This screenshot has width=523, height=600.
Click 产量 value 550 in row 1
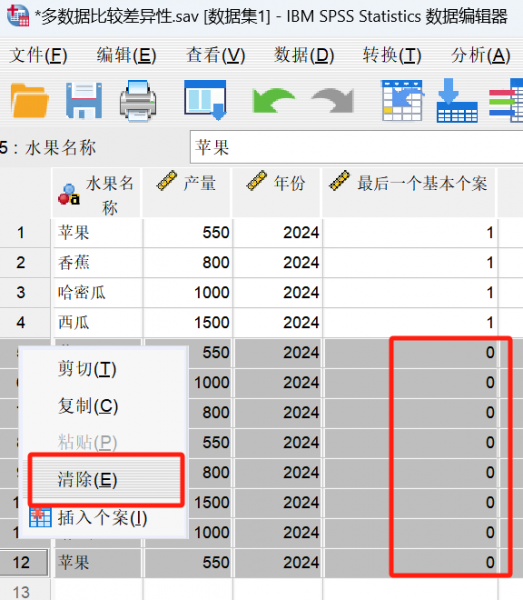[188, 233]
